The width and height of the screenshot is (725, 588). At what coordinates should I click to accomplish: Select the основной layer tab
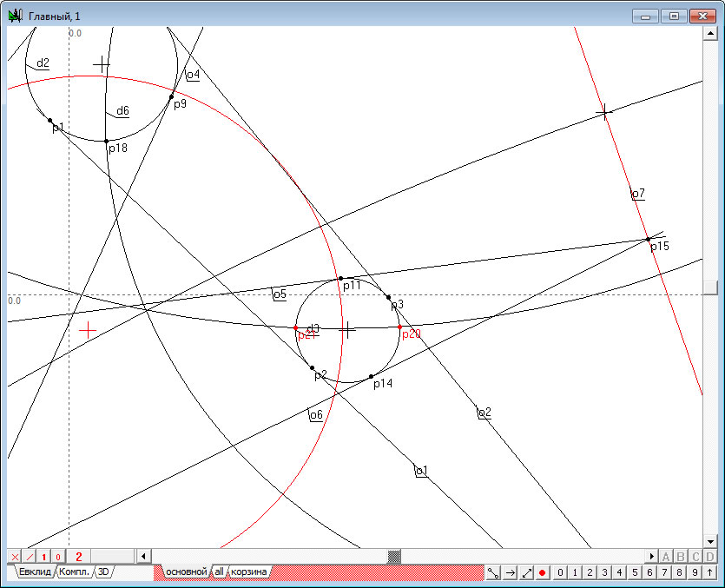(x=187, y=571)
